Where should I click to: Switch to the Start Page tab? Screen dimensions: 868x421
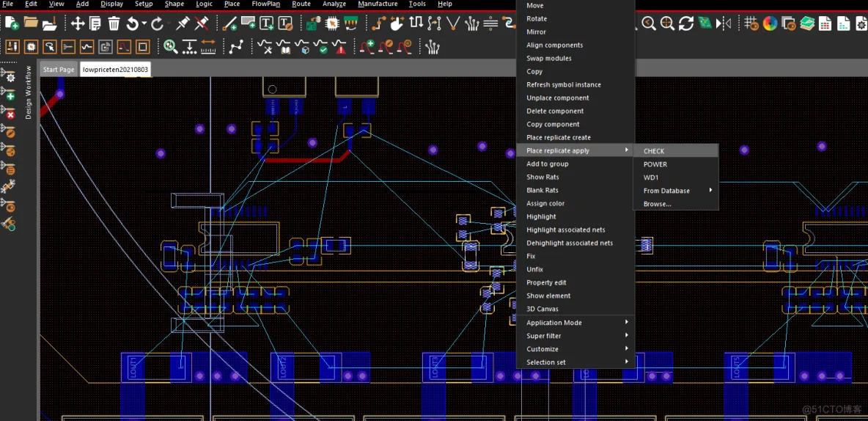coord(59,70)
